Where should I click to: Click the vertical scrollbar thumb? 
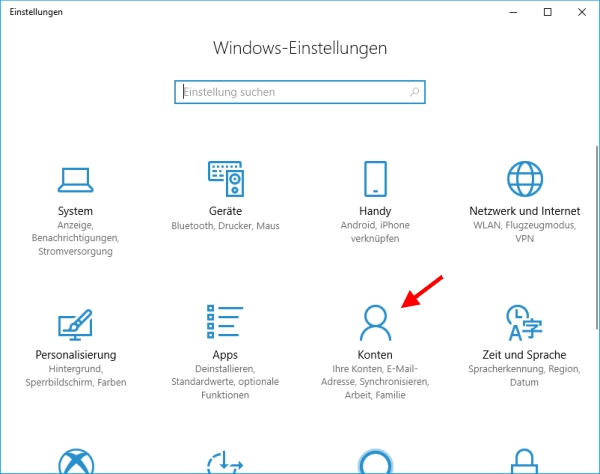(597, 237)
